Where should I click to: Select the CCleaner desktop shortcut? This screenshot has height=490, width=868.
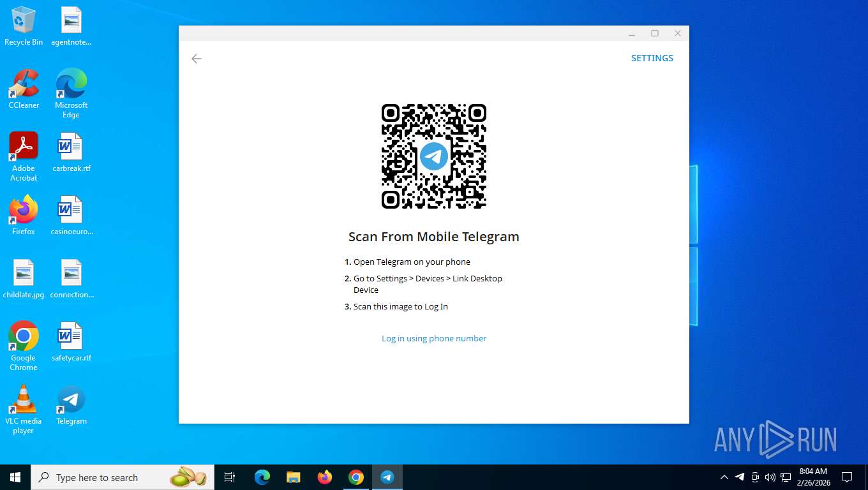(24, 89)
